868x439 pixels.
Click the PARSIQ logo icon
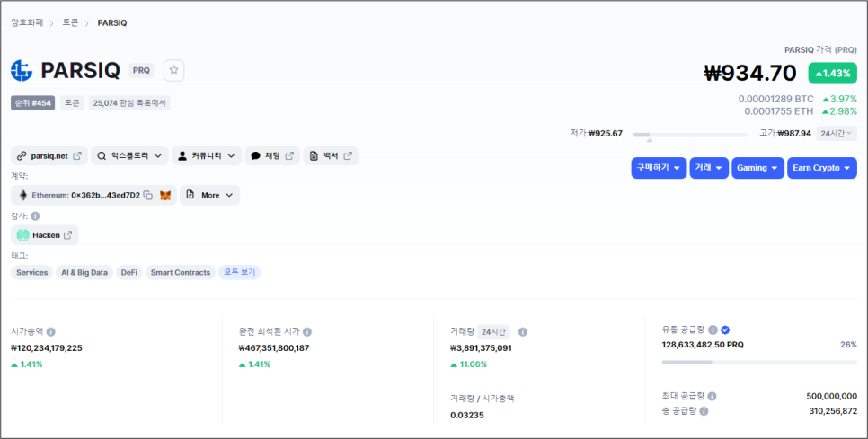click(x=22, y=70)
